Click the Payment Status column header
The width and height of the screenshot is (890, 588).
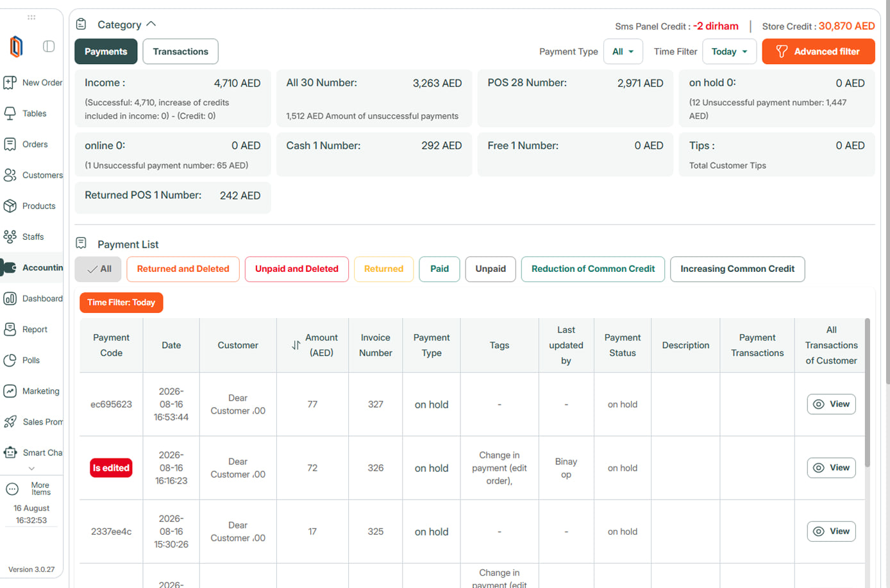(x=622, y=345)
